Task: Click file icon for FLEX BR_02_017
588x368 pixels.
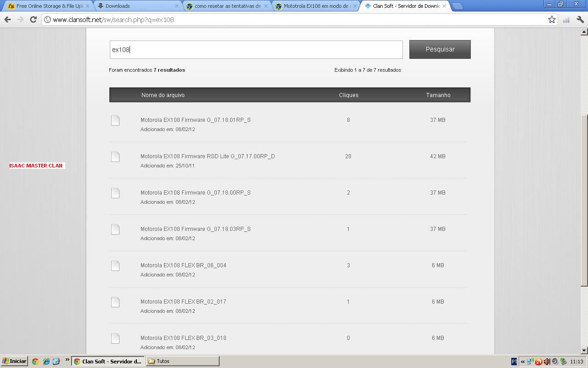Action: tap(115, 302)
